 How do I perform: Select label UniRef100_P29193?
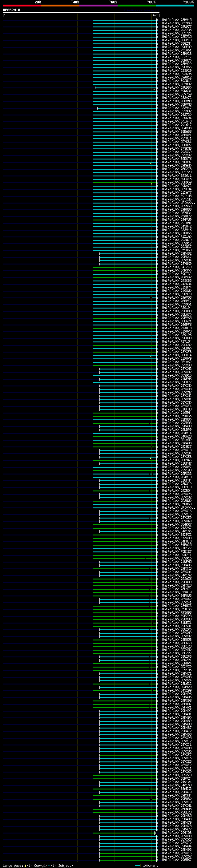tap(177, 470)
